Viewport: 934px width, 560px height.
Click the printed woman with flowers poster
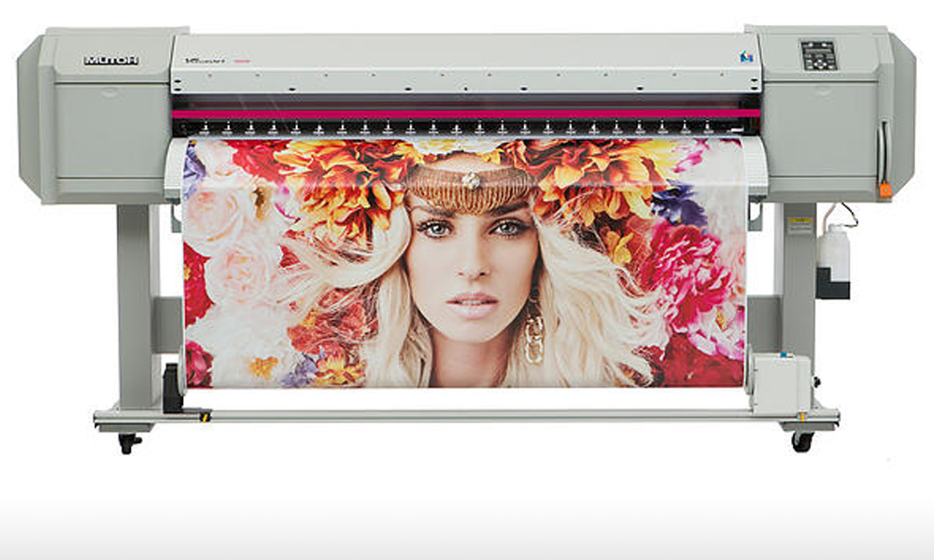pyautogui.click(x=464, y=262)
